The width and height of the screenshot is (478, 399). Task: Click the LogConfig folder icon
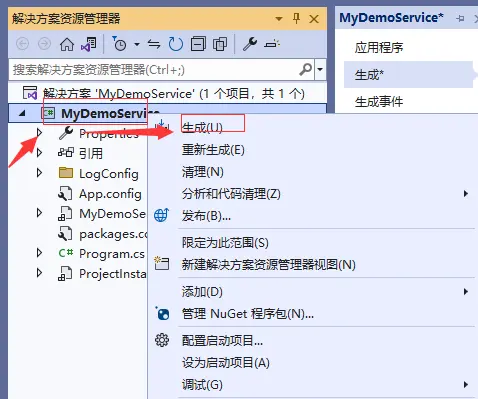[66, 173]
